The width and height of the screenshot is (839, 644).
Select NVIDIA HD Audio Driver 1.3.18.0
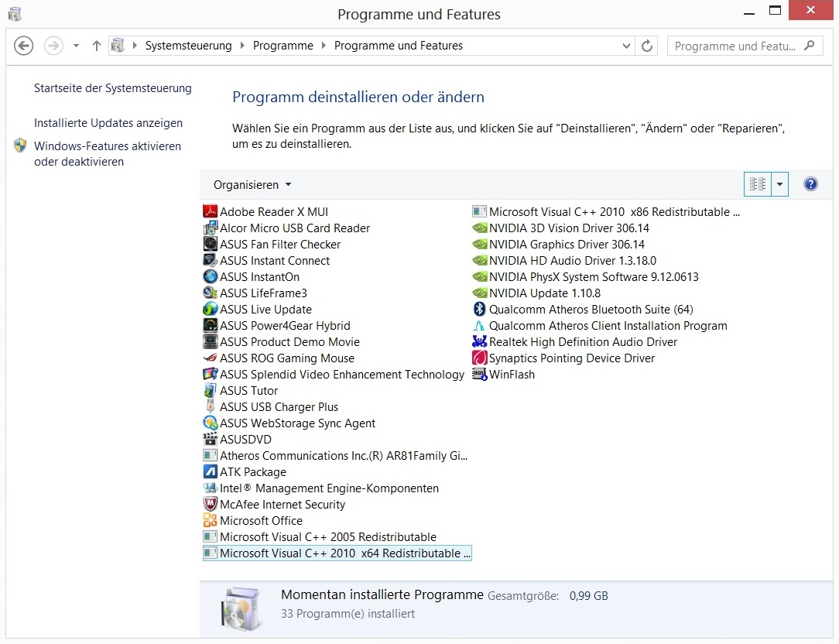click(564, 260)
